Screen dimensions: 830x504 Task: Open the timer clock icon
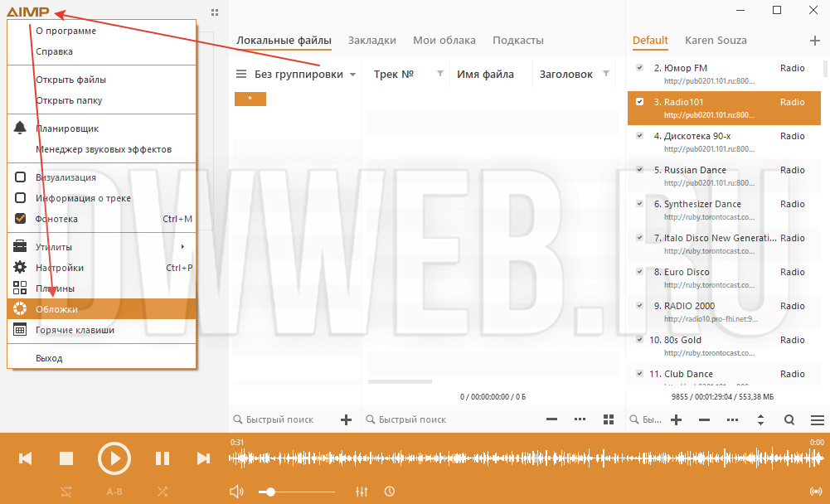pyautogui.click(x=390, y=492)
